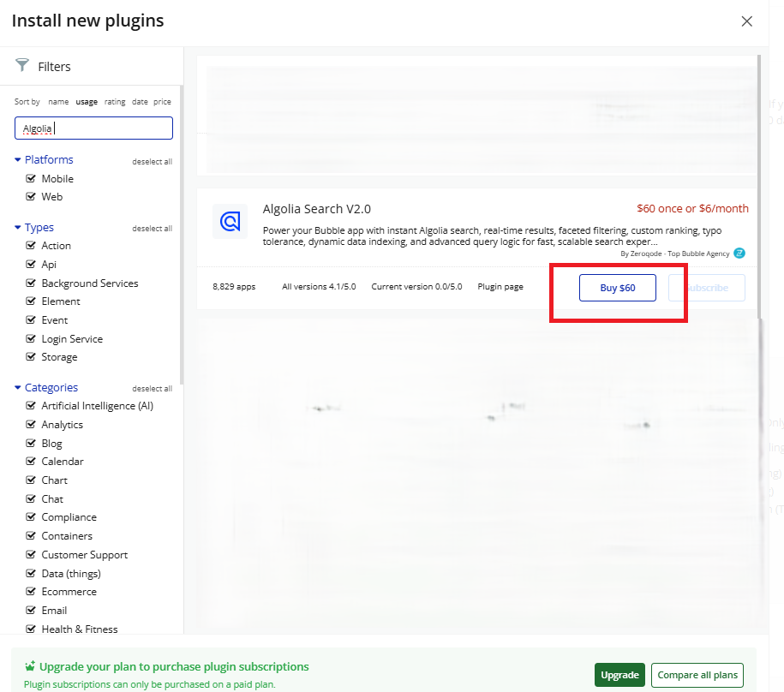Click the Filters funnel icon

point(22,66)
